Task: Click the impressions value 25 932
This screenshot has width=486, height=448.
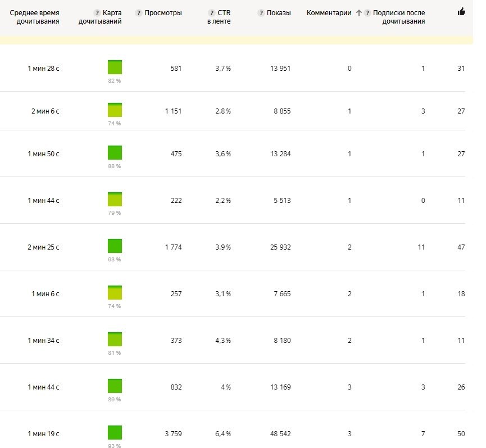Action: pos(280,247)
